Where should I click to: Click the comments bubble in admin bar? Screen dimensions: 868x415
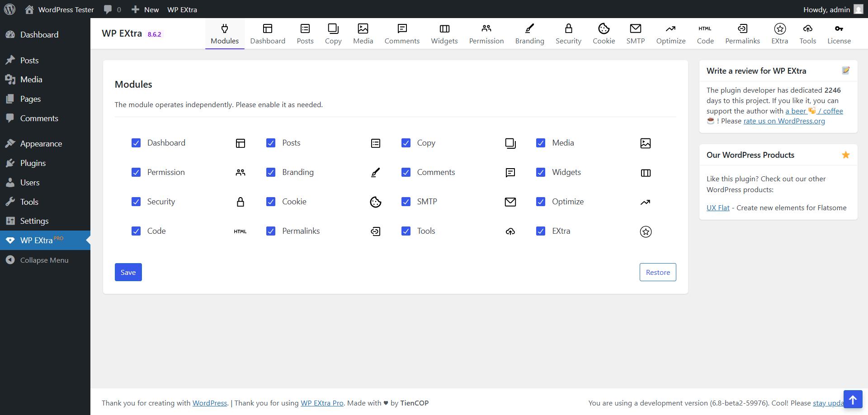[x=108, y=9]
